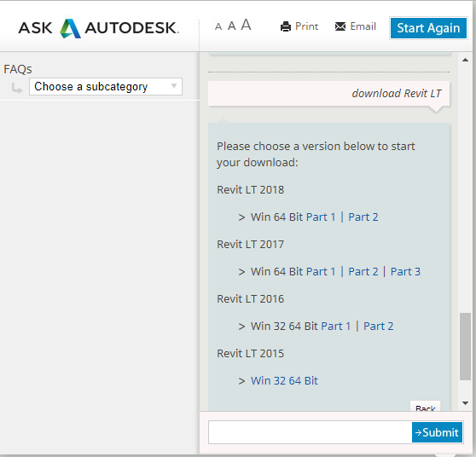This screenshot has height=457, width=476.
Task: Click the Autodesk logo icon
Action: 70,28
